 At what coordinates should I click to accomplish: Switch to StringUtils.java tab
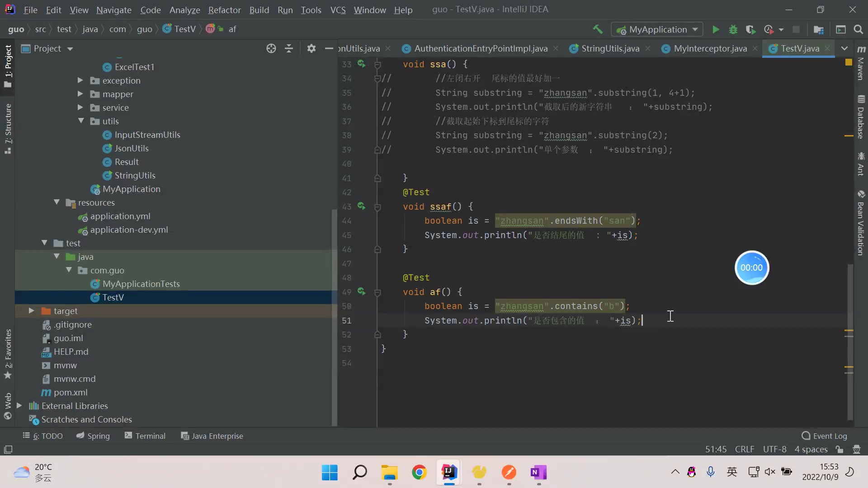pos(610,48)
